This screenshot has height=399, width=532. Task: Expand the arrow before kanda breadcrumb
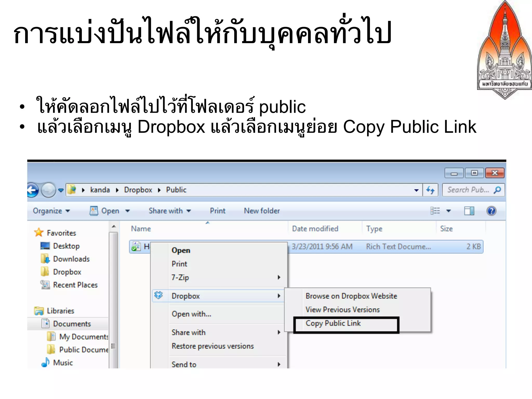click(x=83, y=190)
